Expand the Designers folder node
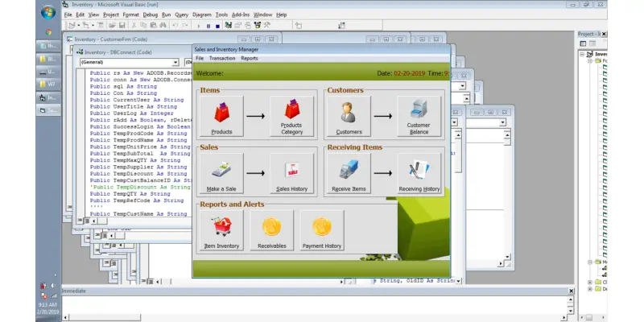 pyautogui.click(x=590, y=289)
